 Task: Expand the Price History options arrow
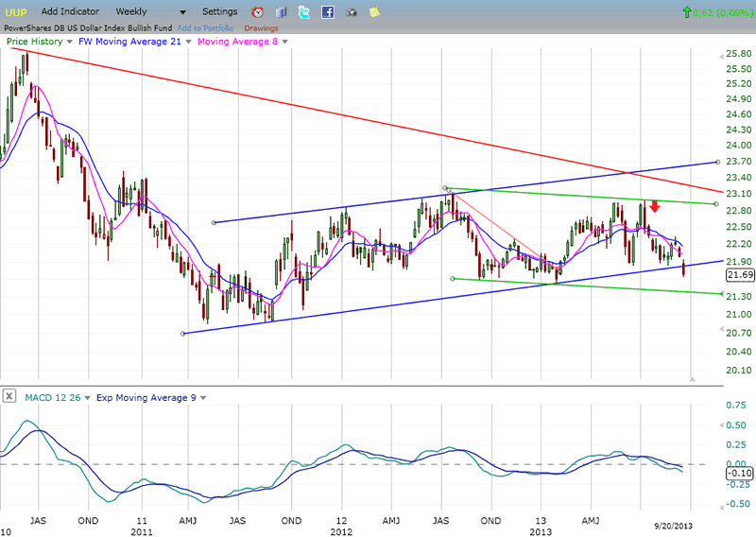tap(69, 42)
